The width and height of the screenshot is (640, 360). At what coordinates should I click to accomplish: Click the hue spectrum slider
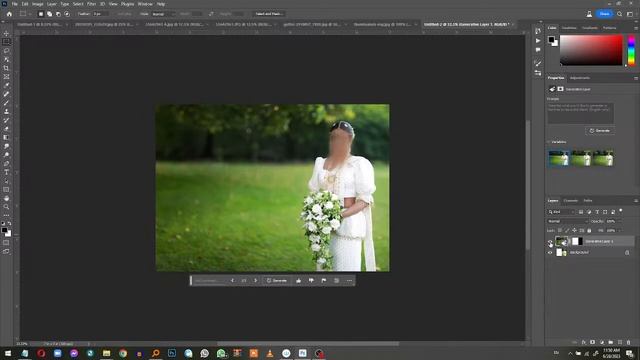(631, 50)
